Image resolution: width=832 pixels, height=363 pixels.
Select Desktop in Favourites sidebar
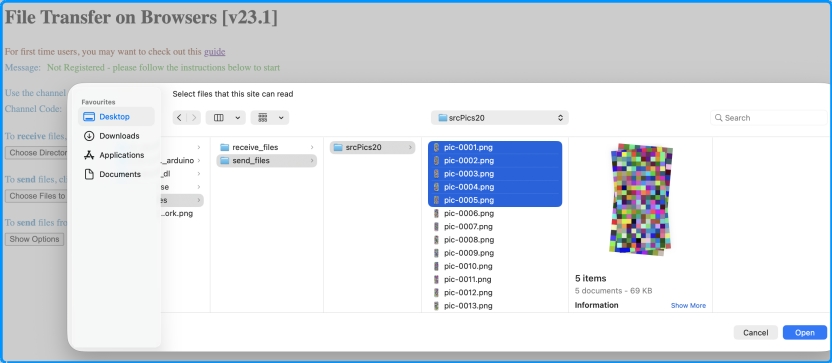116,117
